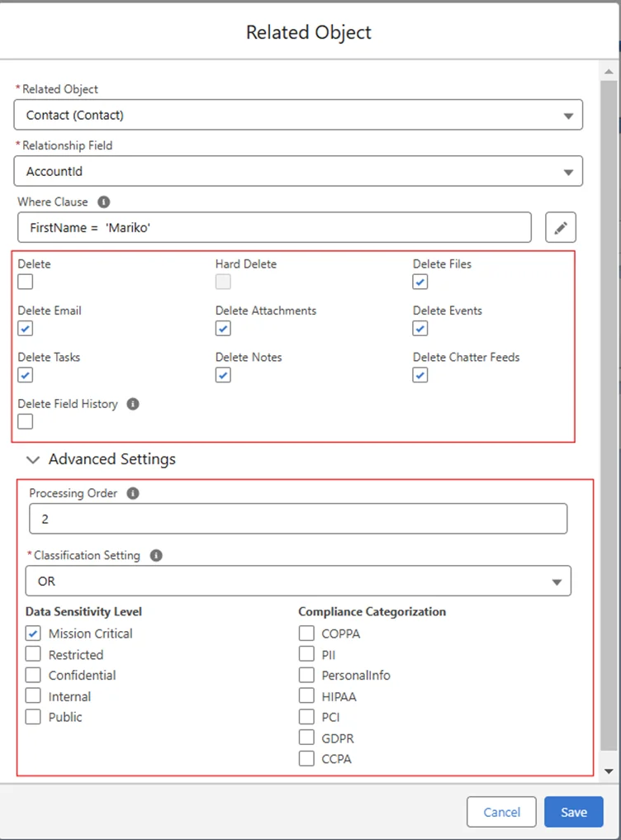Collapse the Advanced Settings section
This screenshot has height=840, width=621.
(x=33, y=459)
